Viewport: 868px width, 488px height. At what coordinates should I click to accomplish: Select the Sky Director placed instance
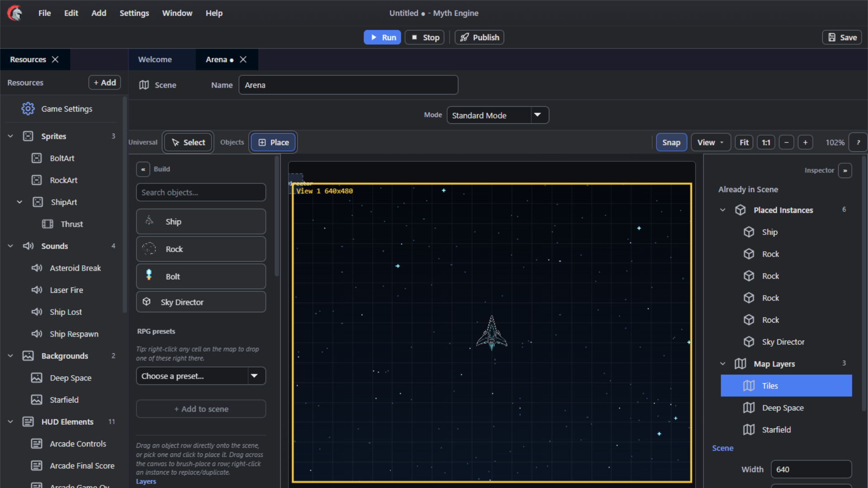click(x=786, y=342)
